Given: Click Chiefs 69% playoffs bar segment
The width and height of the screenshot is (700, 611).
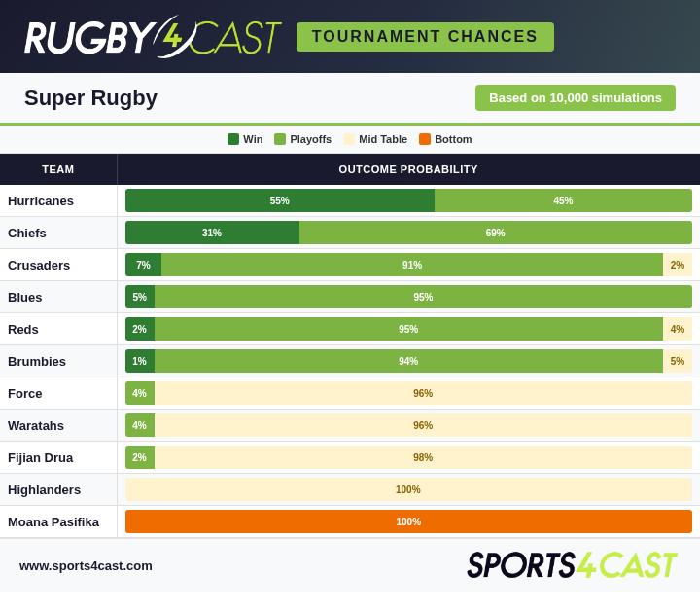Looking at the screenshot, I should point(496,233).
